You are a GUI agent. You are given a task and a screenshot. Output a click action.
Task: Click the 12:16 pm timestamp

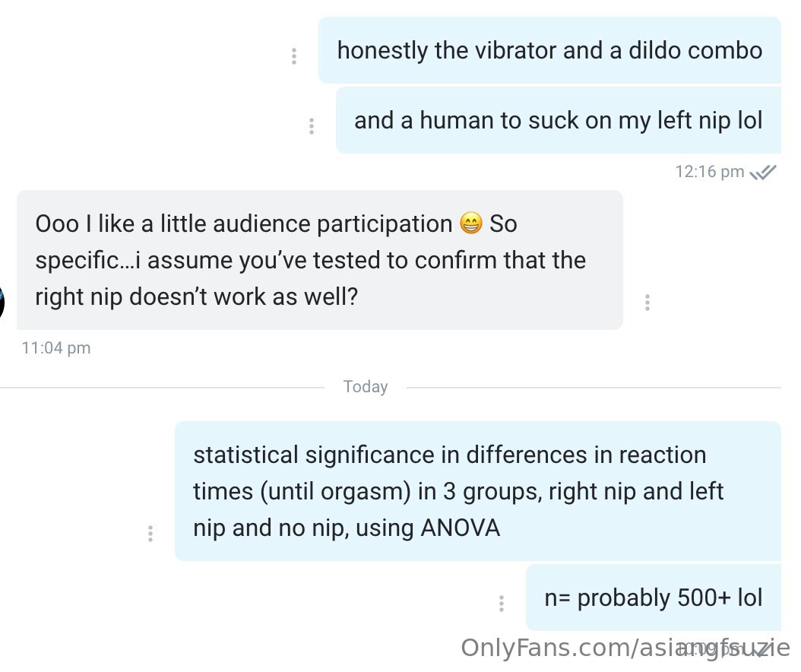(709, 172)
